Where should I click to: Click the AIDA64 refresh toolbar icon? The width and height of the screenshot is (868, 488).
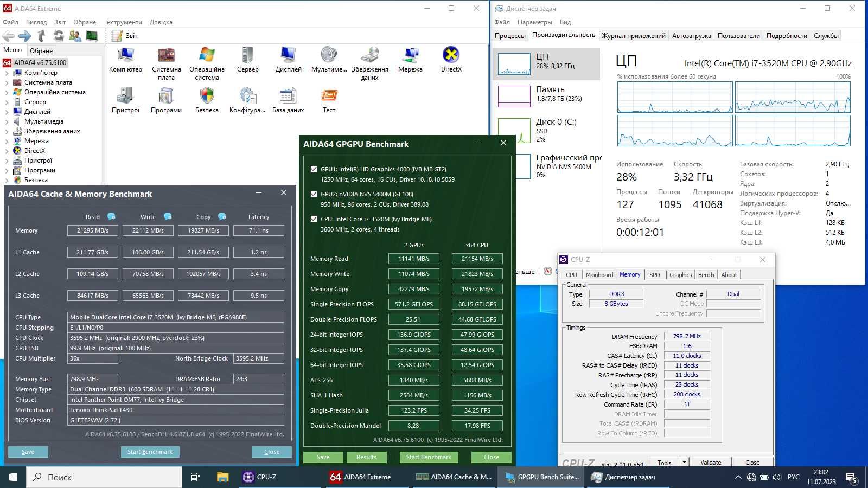pyautogui.click(x=58, y=36)
